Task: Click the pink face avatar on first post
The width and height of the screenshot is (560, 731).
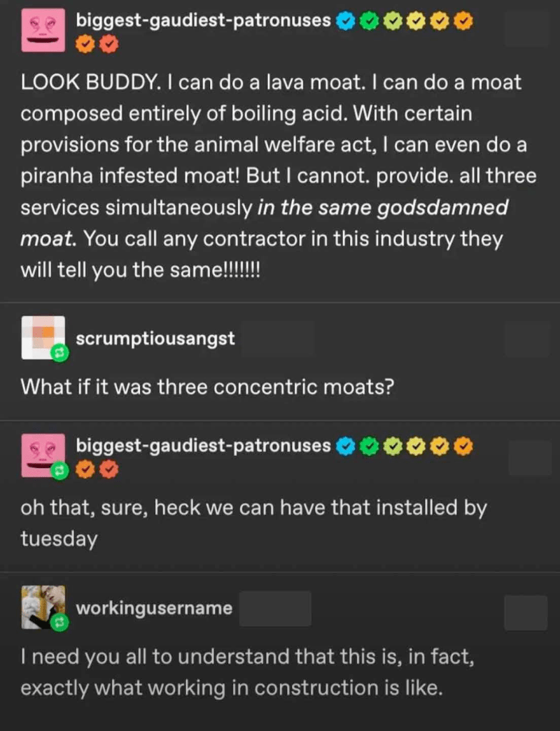Action: 43,30
